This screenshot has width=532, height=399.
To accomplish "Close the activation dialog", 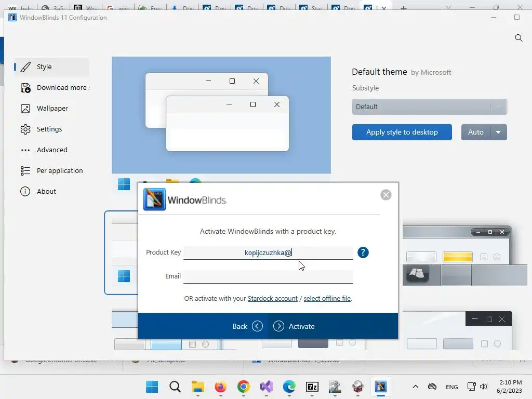I will click(x=386, y=195).
